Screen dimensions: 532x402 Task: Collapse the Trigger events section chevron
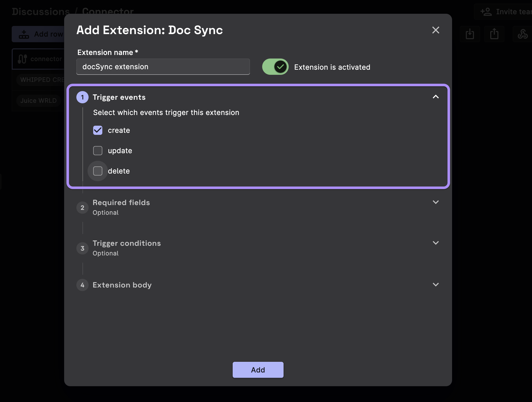pos(436,97)
